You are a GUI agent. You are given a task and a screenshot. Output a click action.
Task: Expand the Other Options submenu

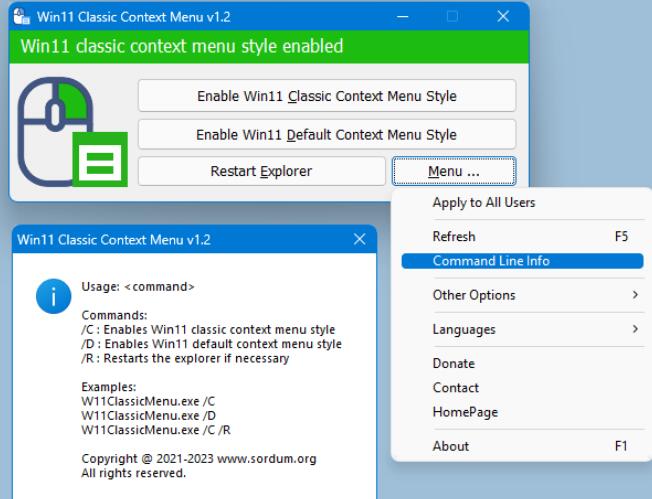pyautogui.click(x=522, y=295)
